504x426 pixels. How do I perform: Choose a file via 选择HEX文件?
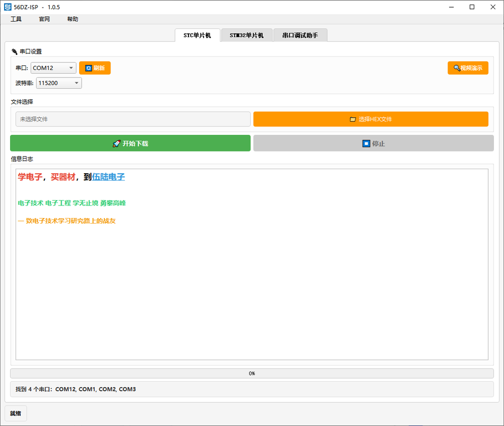point(370,119)
